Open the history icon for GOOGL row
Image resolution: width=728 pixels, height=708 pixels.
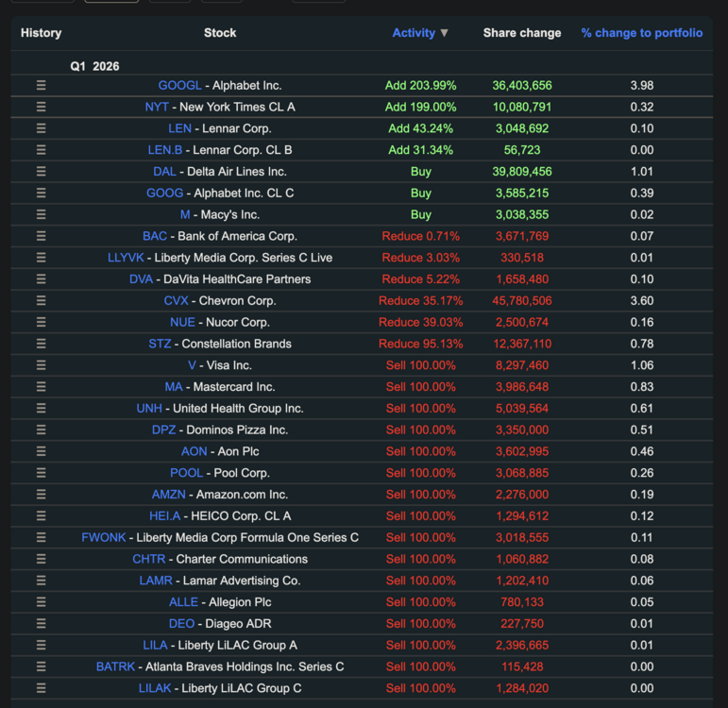click(41, 85)
